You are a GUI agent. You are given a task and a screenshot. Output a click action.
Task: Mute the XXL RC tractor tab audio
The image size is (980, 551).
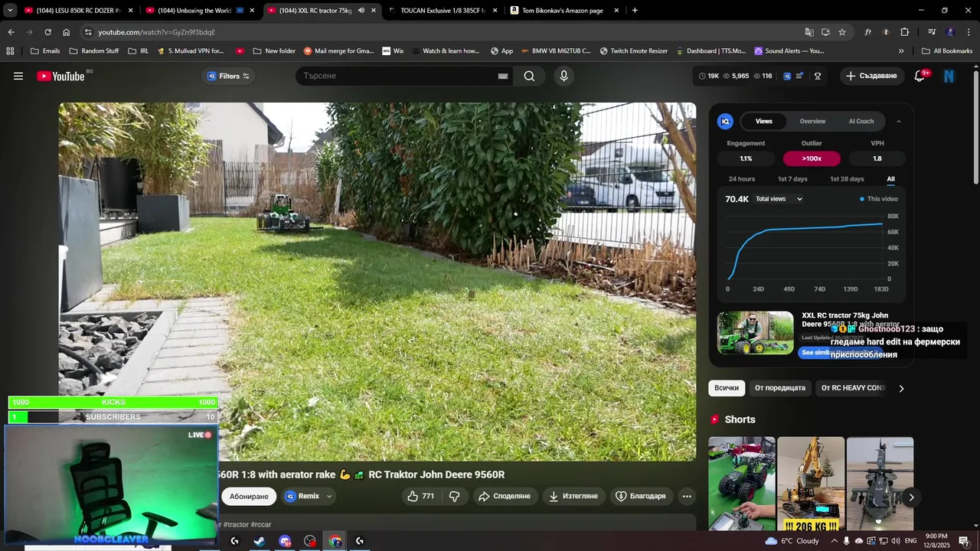pos(361,11)
